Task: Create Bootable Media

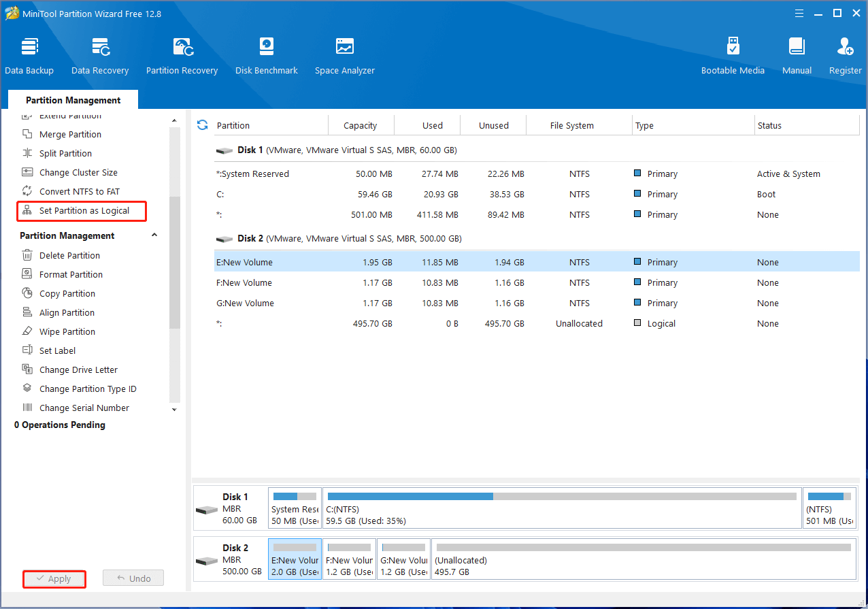Action: click(x=733, y=56)
